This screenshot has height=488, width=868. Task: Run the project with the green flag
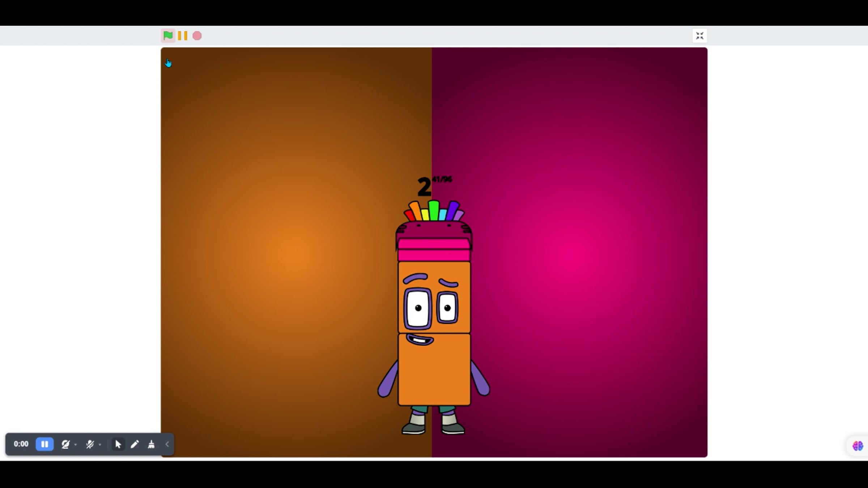pos(168,35)
